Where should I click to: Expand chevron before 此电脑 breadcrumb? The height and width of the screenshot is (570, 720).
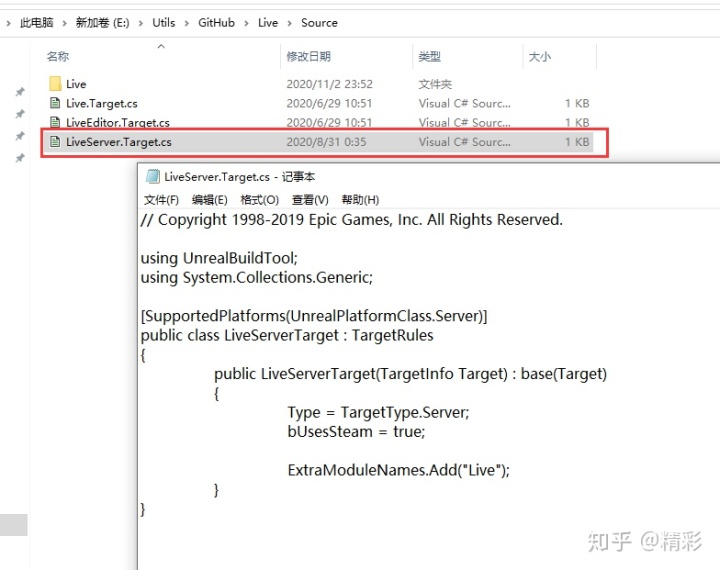[x=8, y=23]
